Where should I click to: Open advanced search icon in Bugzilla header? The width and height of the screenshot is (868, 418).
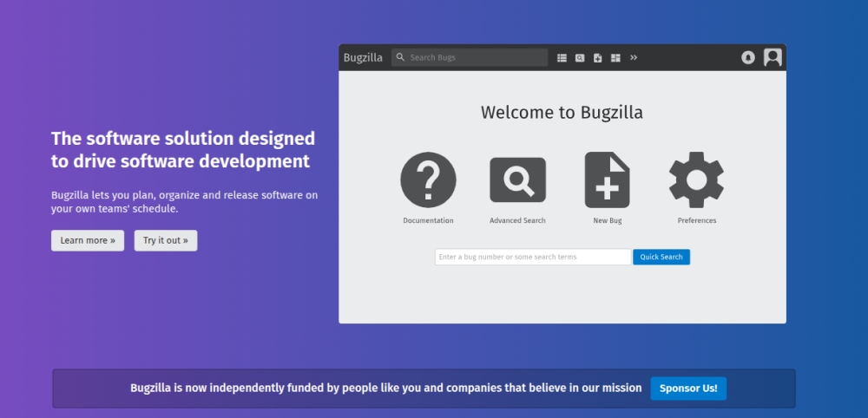click(580, 57)
